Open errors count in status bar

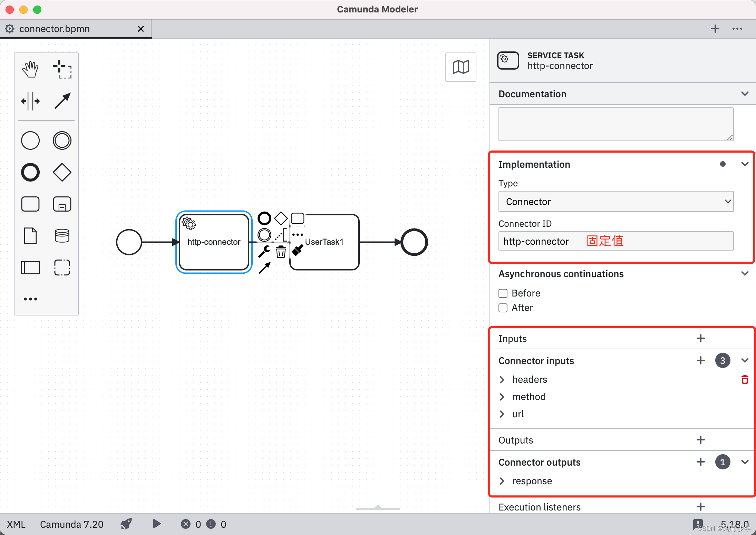(191, 524)
